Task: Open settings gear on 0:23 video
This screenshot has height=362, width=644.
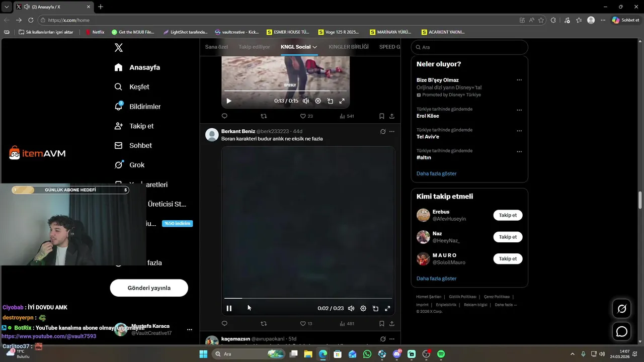Action: tap(363, 309)
